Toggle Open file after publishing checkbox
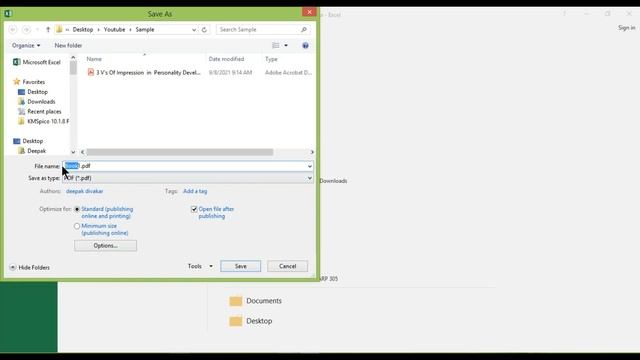 click(x=194, y=209)
